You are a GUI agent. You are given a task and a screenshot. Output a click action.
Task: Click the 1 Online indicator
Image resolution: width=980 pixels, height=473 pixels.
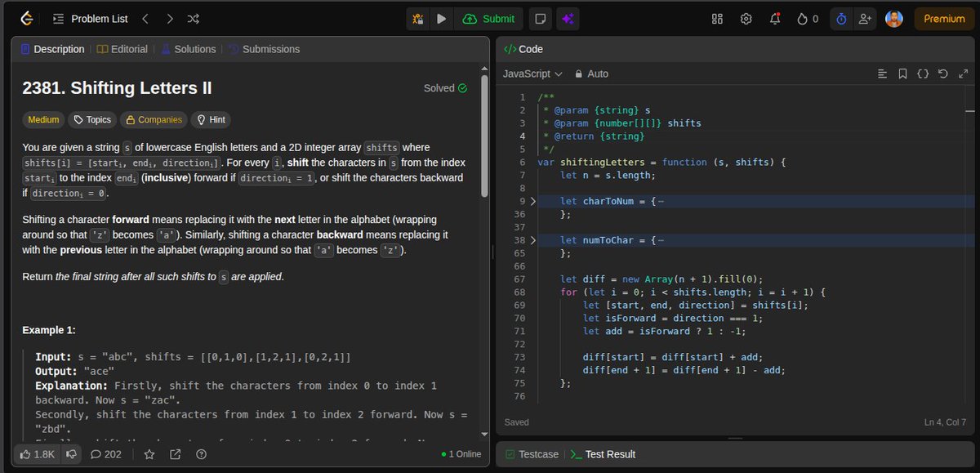(x=461, y=454)
